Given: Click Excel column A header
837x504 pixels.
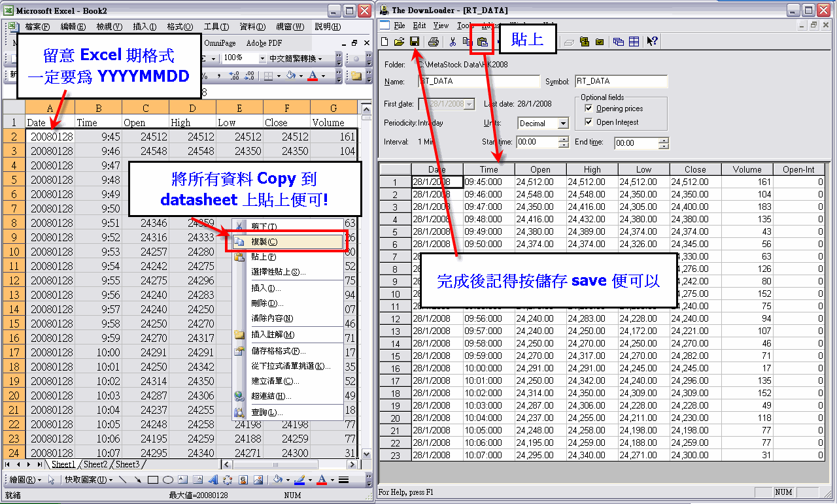Looking at the screenshot, I should click(x=50, y=107).
